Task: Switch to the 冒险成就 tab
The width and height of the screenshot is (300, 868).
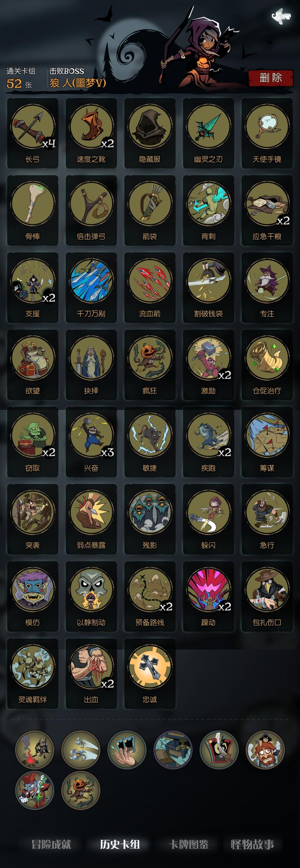Action: click(51, 844)
